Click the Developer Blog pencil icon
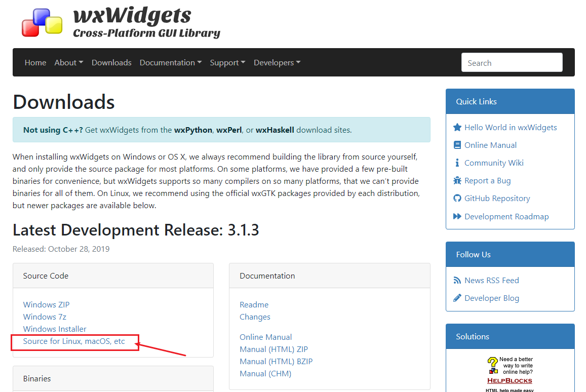The image size is (586, 392). [x=457, y=298]
